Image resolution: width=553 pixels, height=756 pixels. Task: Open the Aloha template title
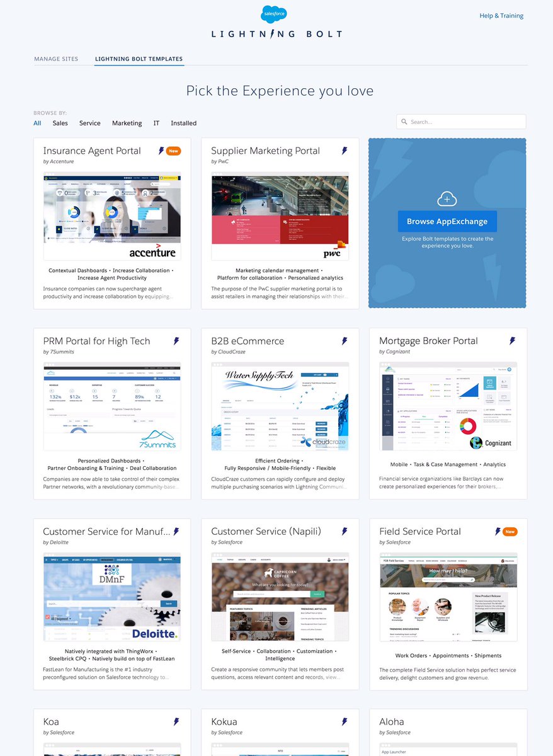click(392, 722)
